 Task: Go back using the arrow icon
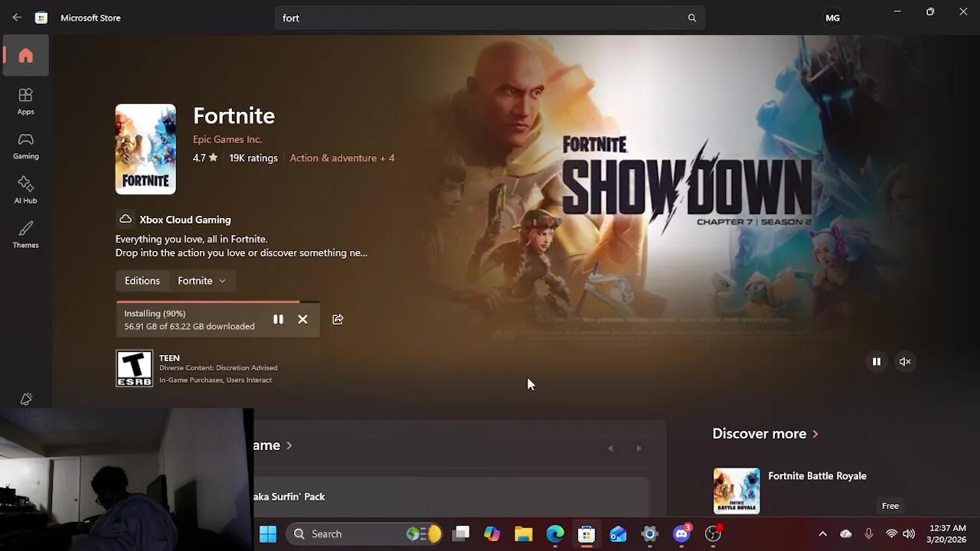[x=17, y=18]
